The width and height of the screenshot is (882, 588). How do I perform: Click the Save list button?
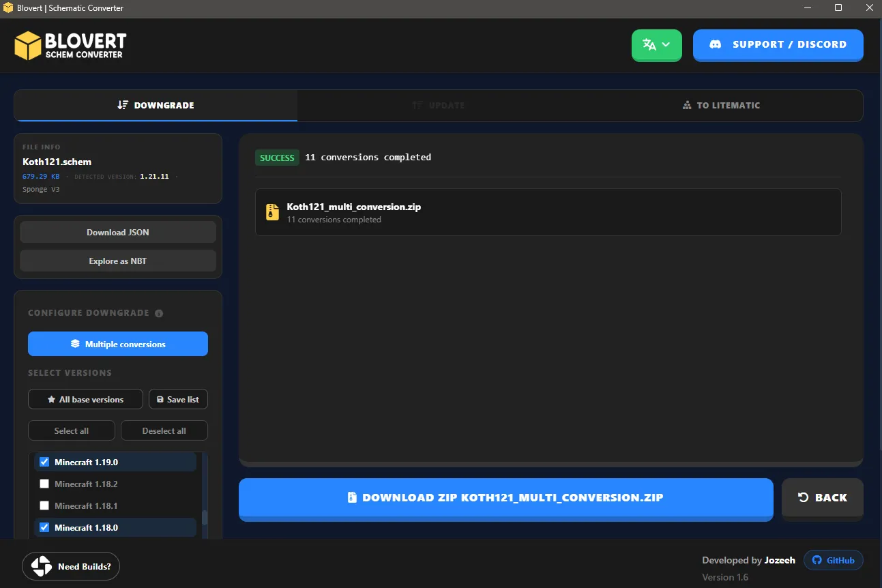click(x=178, y=399)
